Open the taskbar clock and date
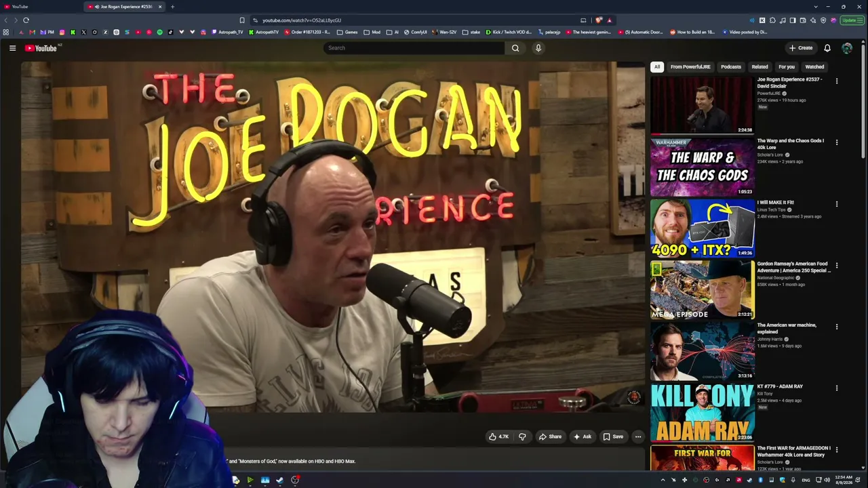 coord(844,480)
